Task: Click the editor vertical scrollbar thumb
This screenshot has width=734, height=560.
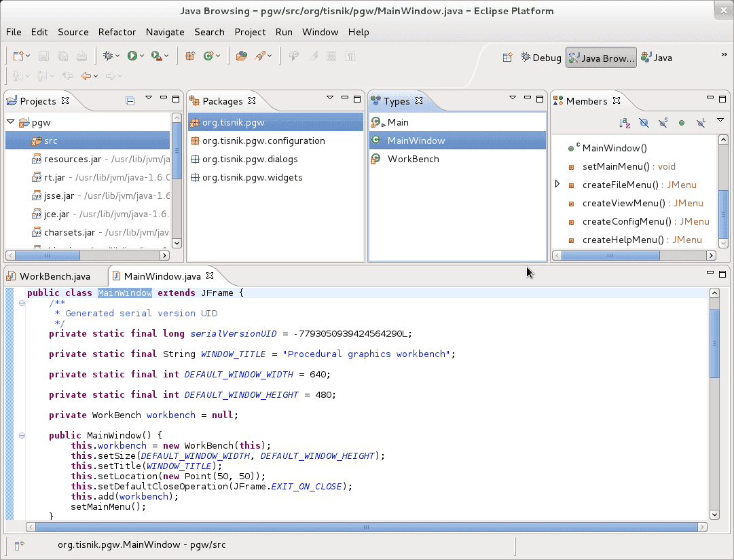Action: point(714,343)
